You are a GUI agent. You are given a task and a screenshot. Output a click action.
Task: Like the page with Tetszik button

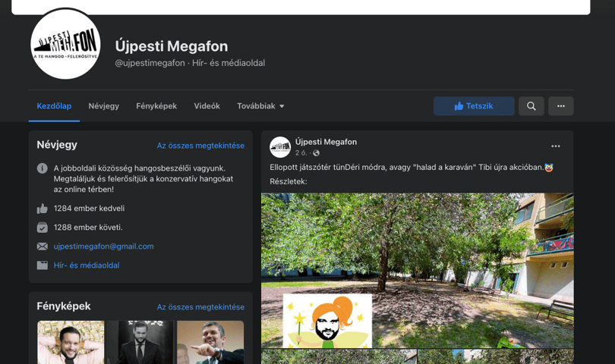pos(474,106)
